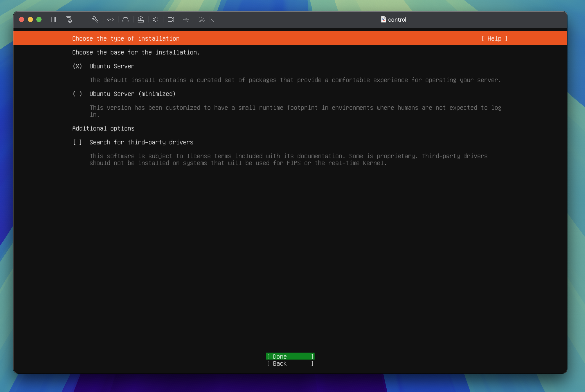The height and width of the screenshot is (392, 585).
Task: Click the control window title
Action: (397, 19)
